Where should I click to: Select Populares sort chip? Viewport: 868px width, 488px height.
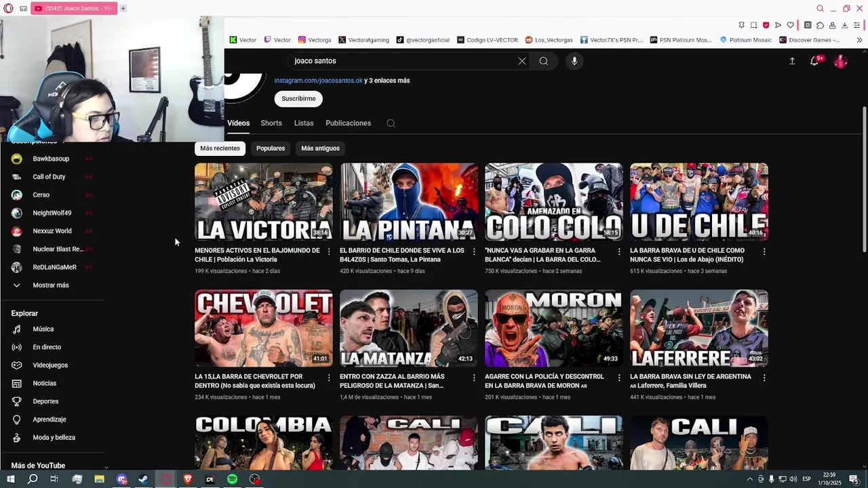coord(271,148)
